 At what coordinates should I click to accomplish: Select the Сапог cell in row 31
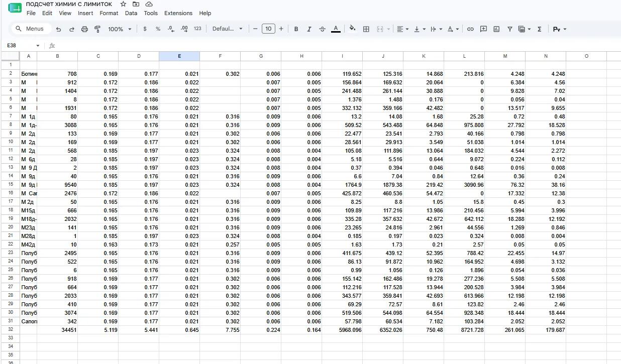pos(28,321)
